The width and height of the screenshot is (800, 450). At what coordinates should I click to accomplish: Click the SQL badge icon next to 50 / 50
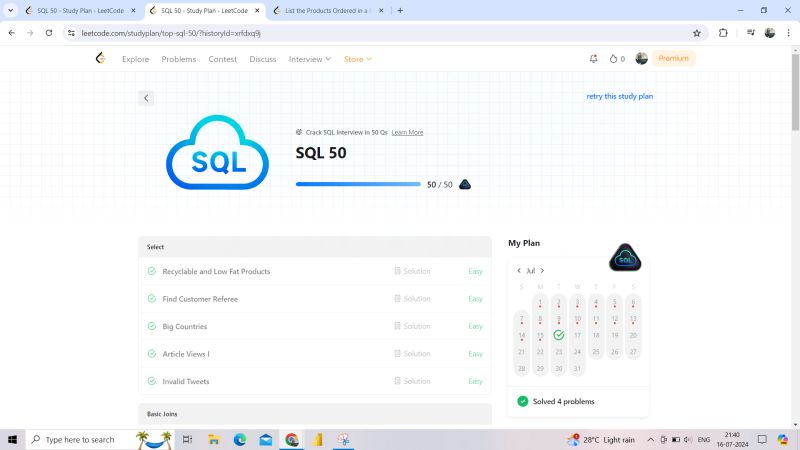(465, 184)
